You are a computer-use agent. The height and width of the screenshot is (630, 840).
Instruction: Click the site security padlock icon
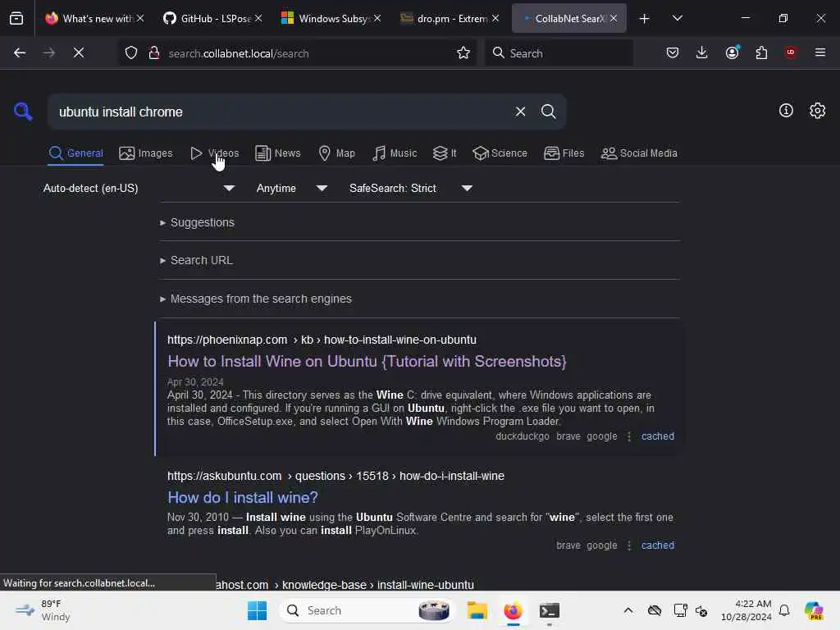pos(154,52)
